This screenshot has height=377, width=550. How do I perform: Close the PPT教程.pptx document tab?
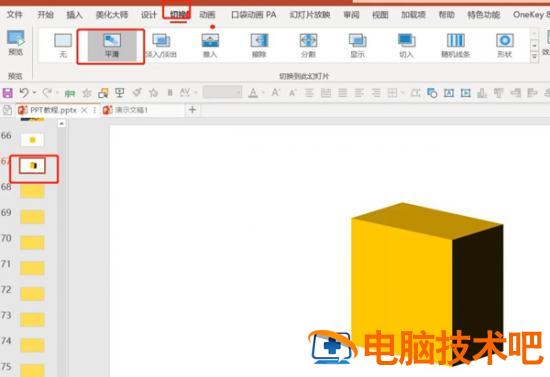[x=84, y=110]
